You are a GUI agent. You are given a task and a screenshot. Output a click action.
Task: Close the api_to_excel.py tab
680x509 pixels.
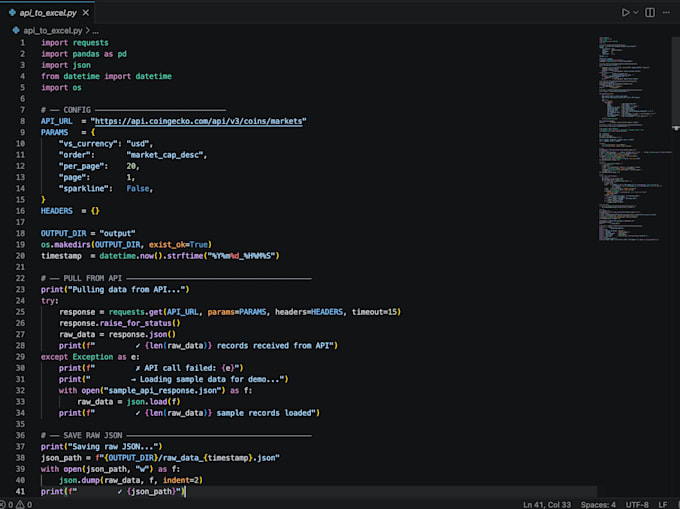click(x=86, y=13)
